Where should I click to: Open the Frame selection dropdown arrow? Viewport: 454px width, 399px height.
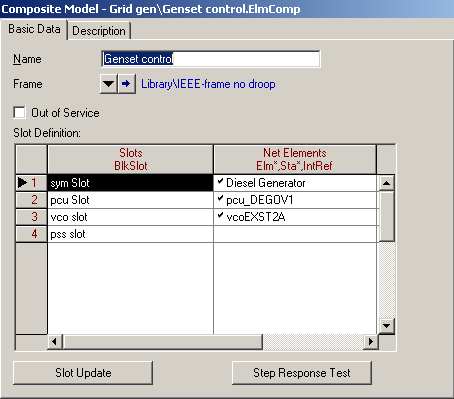[108, 84]
